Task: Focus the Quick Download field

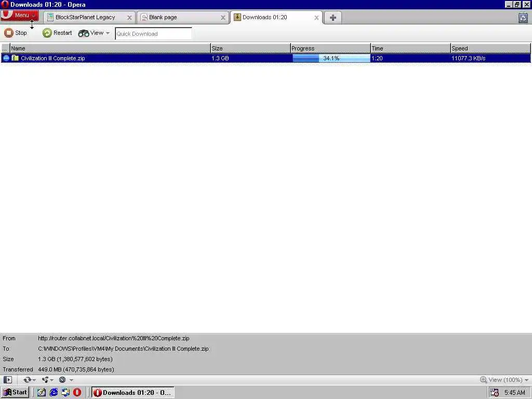Action: [x=153, y=34]
